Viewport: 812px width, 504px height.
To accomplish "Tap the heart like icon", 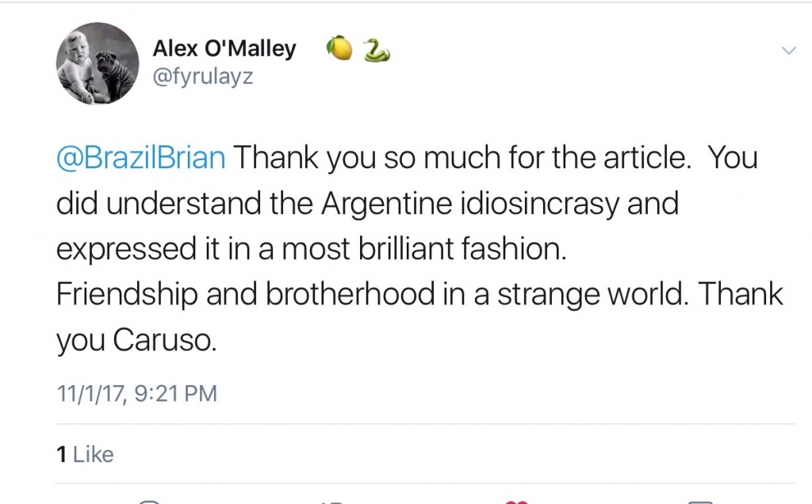I will [x=516, y=502].
